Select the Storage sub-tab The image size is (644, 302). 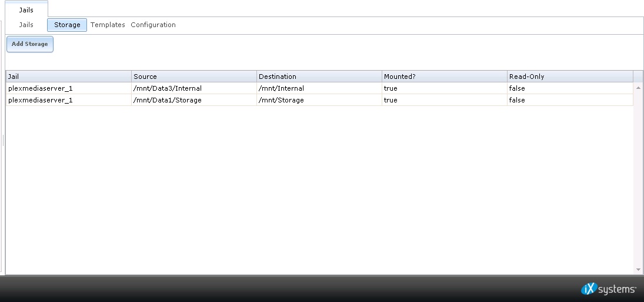pos(67,25)
